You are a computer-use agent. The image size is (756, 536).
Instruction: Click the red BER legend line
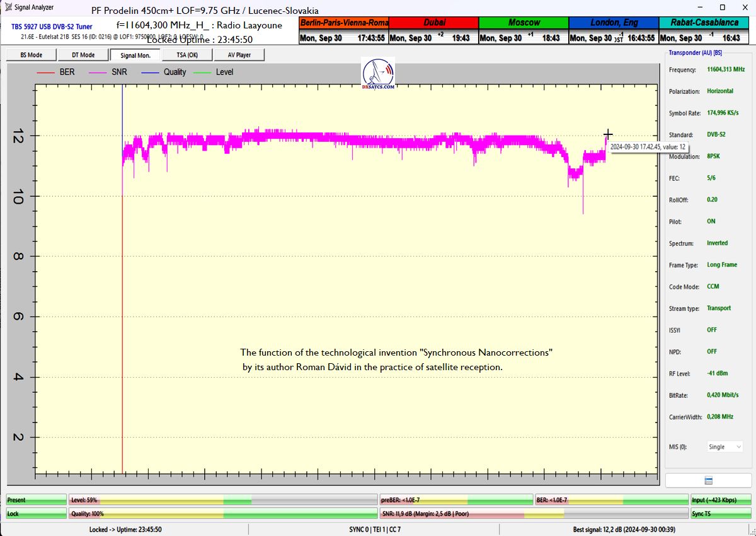click(x=47, y=72)
